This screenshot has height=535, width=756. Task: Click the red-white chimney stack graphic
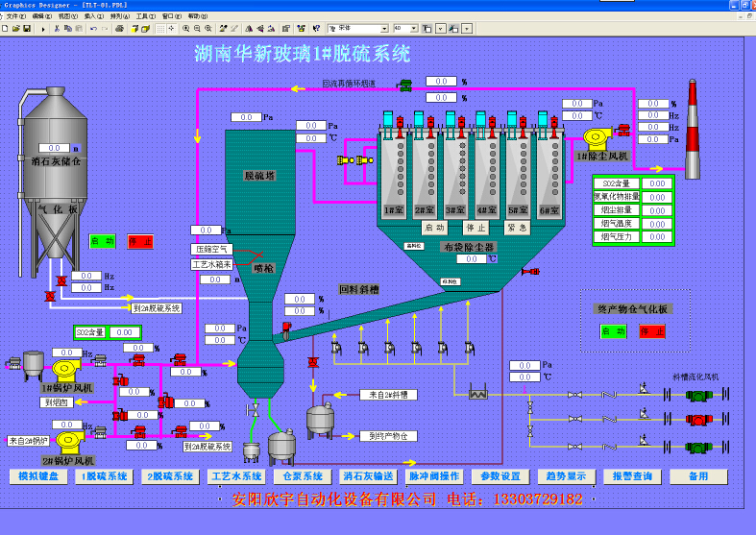coord(693,129)
